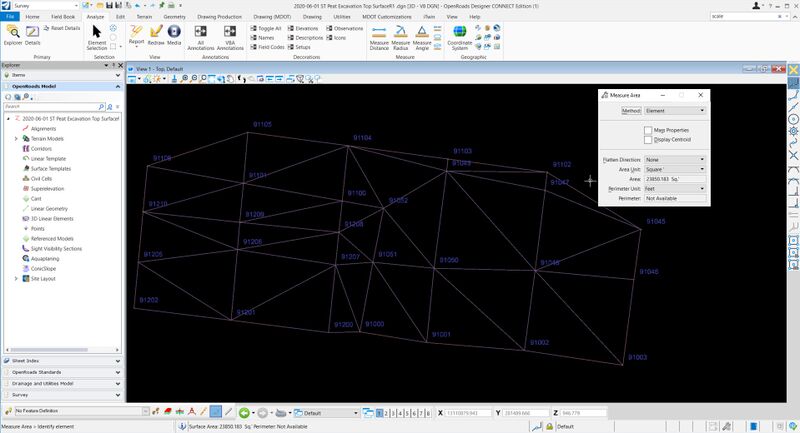Click the info icon before Surface Area message
Screen dimensions: 800x433
click(182, 426)
